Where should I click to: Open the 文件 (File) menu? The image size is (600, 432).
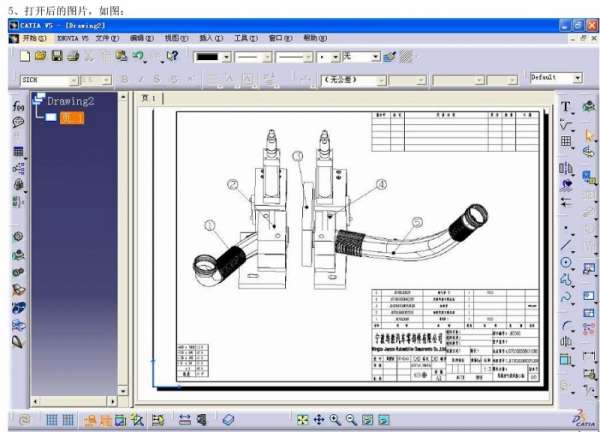click(x=108, y=38)
